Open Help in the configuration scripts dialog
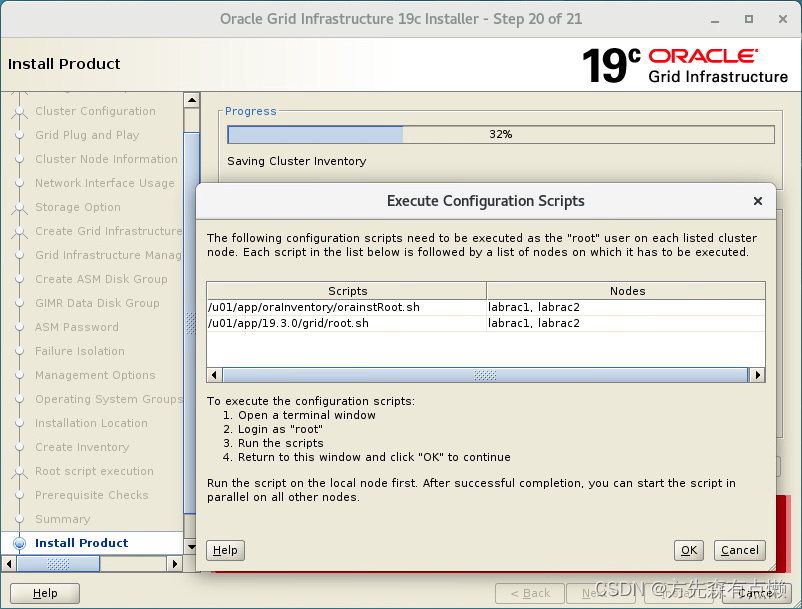Viewport: 802px width, 609px height. [225, 550]
